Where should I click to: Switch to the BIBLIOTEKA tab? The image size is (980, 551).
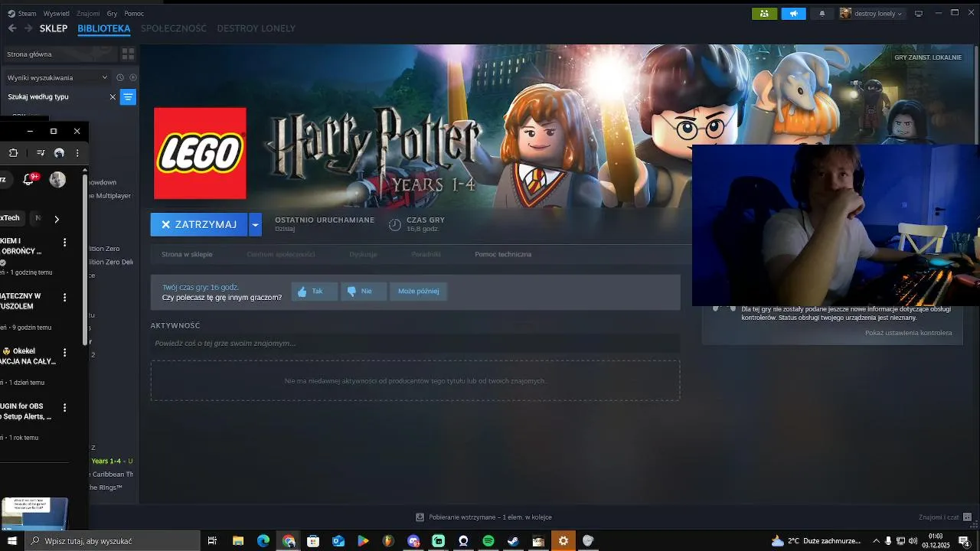coord(104,28)
